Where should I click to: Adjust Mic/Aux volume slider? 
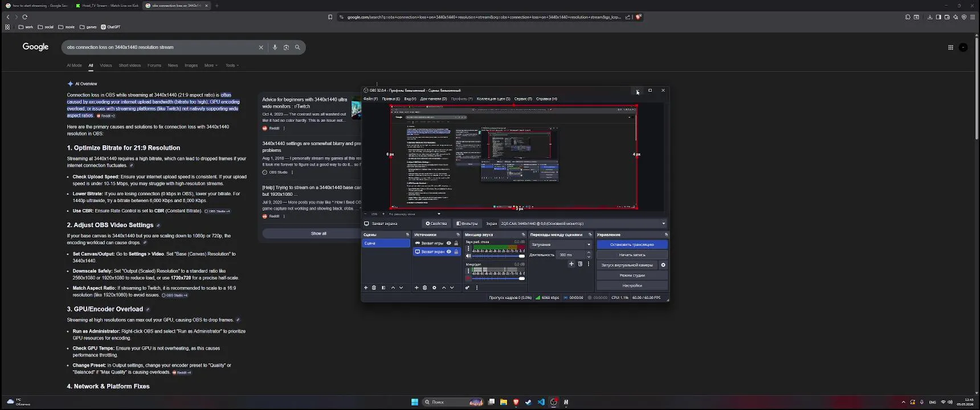click(499, 278)
